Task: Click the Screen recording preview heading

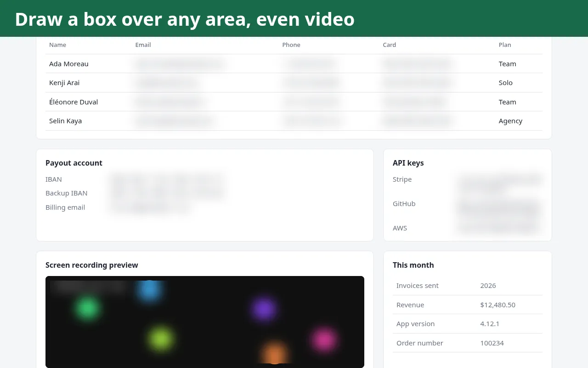Action: click(x=92, y=265)
